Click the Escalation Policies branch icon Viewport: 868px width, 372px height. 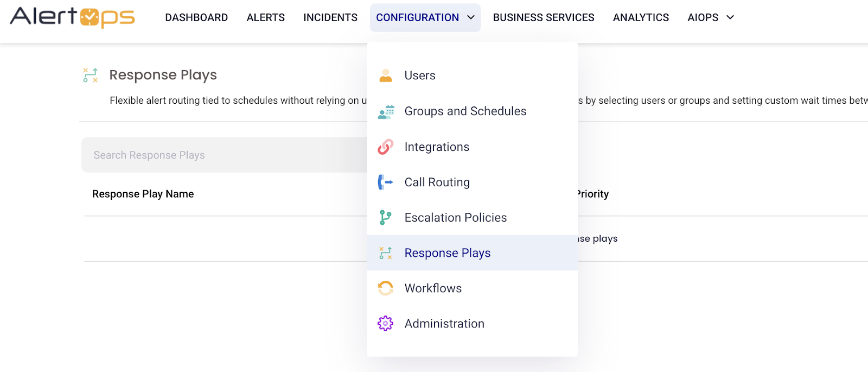coord(386,218)
